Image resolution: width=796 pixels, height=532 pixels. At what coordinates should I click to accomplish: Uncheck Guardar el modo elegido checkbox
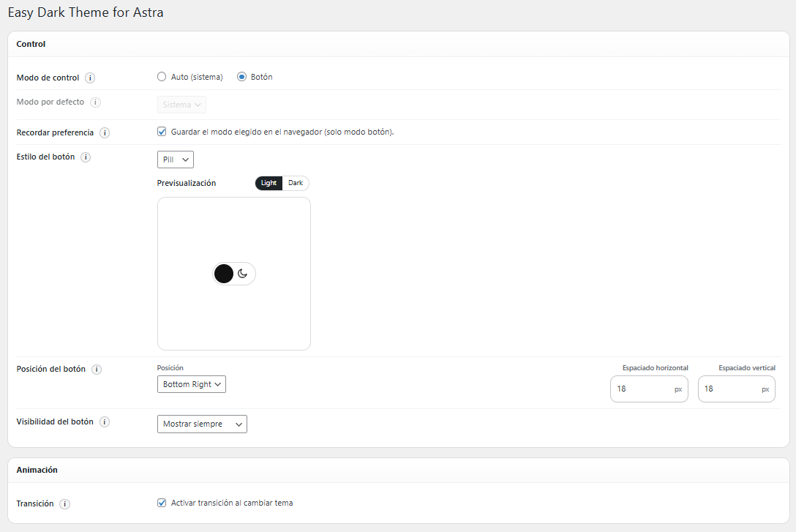[162, 132]
